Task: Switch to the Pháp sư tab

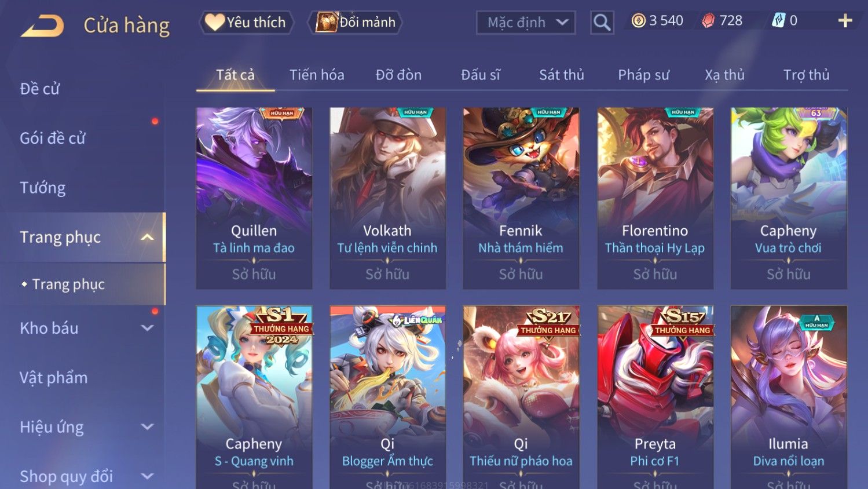Action: 643,75
